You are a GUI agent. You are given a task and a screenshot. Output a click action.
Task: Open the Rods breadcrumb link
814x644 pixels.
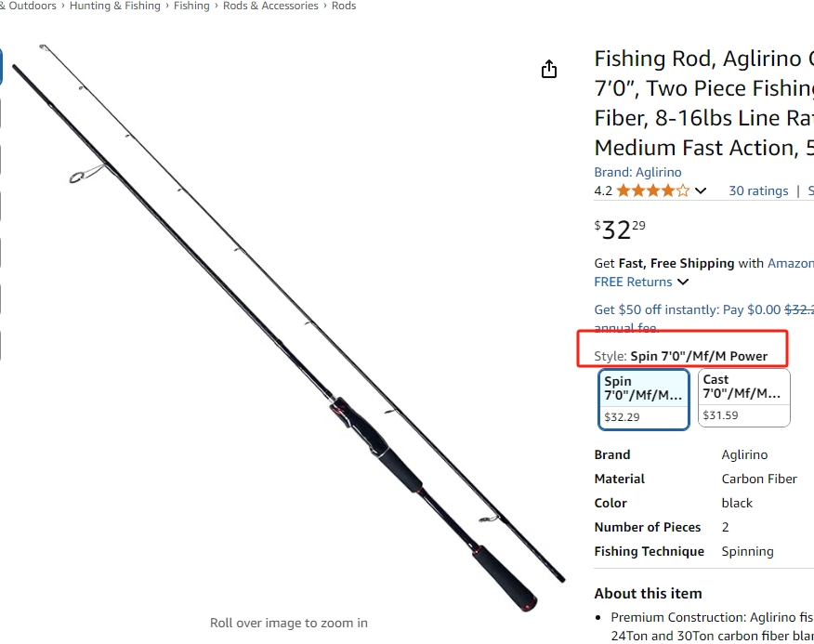coord(344,6)
